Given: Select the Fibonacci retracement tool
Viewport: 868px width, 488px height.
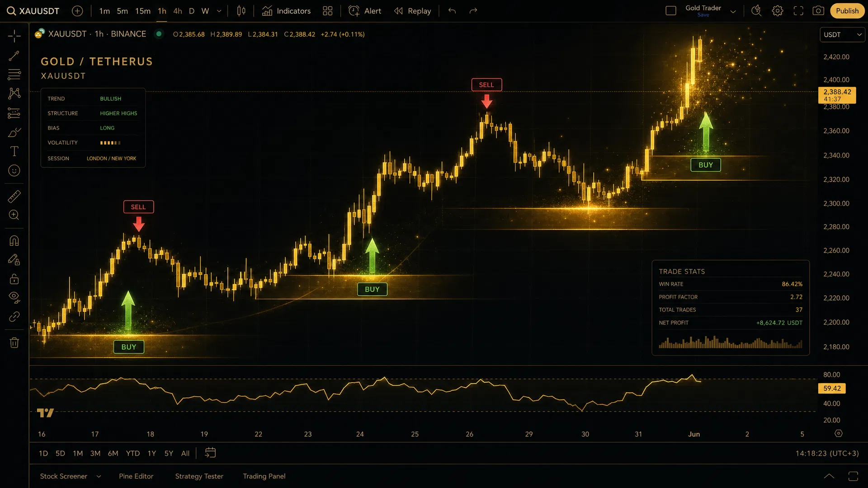Looking at the screenshot, I should click(14, 74).
